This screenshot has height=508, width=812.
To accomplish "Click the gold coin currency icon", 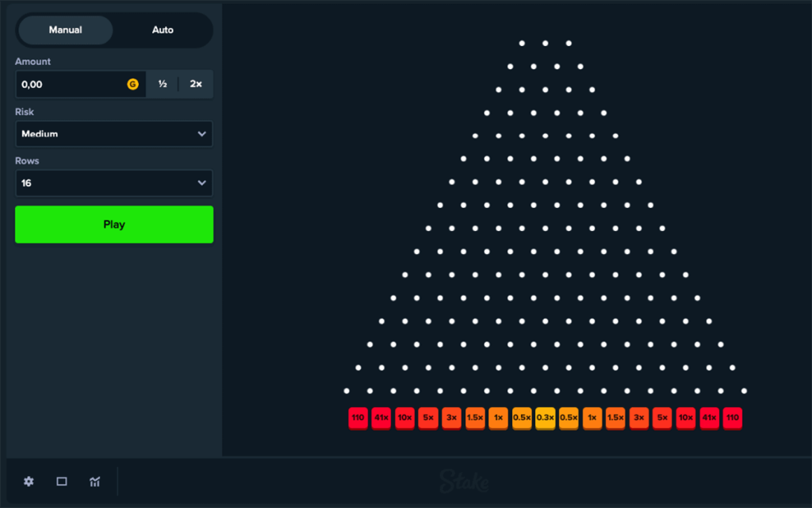I will click(132, 84).
